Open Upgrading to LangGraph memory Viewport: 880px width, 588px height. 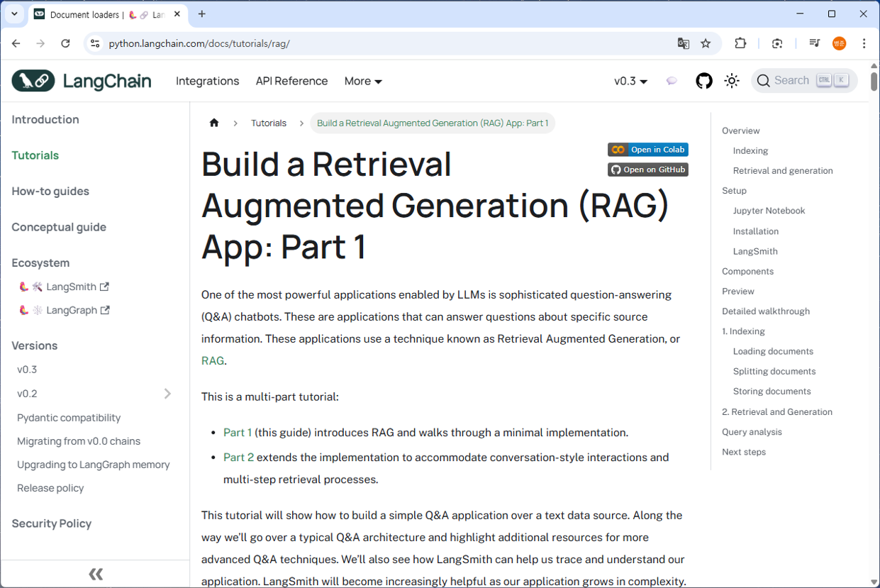coord(94,465)
